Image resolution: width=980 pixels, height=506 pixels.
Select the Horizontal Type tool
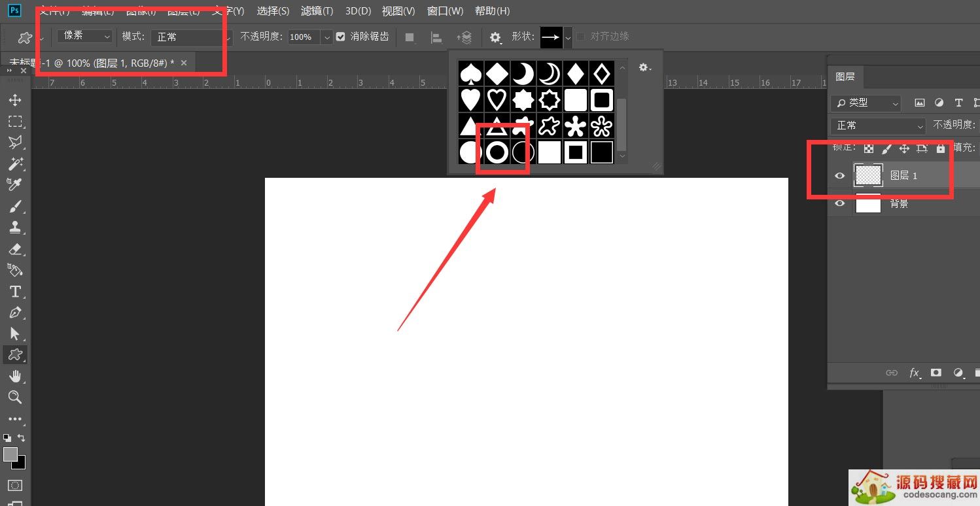coord(14,292)
